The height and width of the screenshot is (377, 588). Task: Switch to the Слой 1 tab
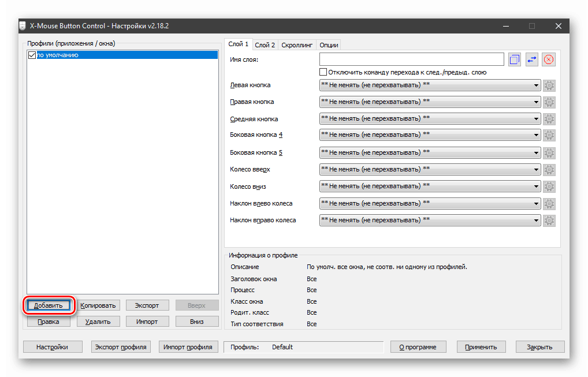238,44
